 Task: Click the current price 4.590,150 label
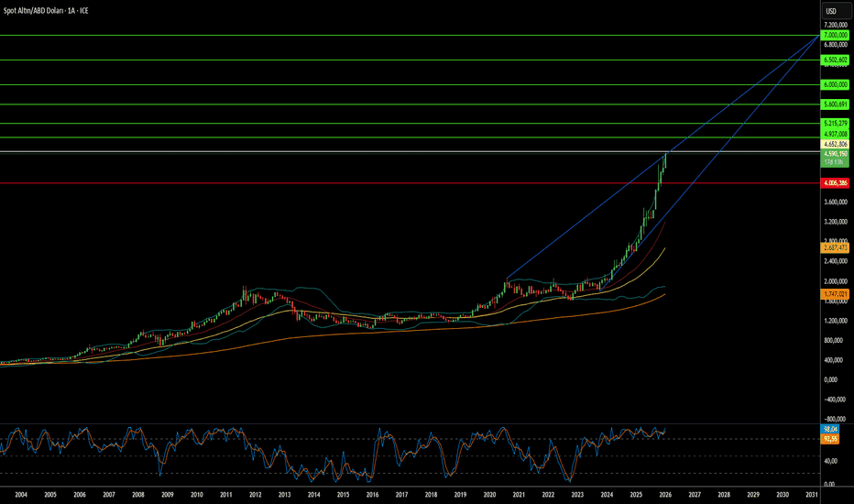click(x=835, y=154)
